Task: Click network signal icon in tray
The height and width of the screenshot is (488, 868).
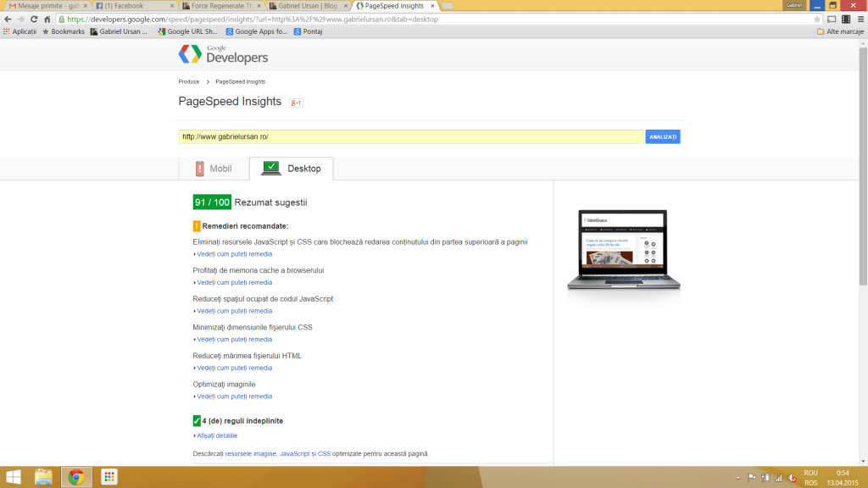Action: click(778, 478)
